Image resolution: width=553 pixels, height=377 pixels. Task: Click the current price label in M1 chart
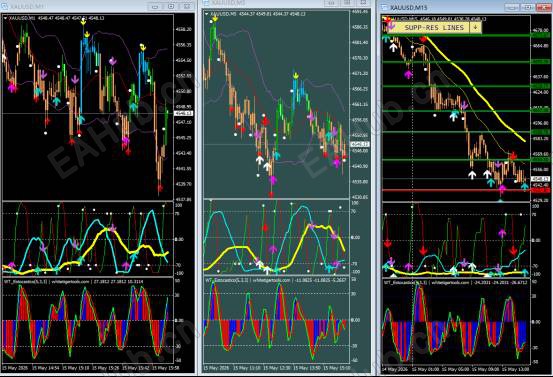tap(183, 113)
